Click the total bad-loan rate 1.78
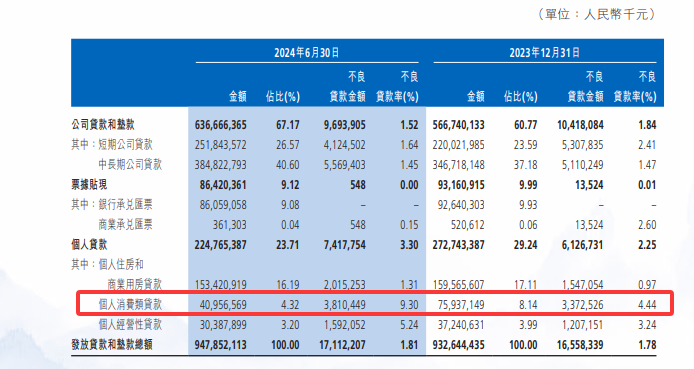 tap(647, 345)
